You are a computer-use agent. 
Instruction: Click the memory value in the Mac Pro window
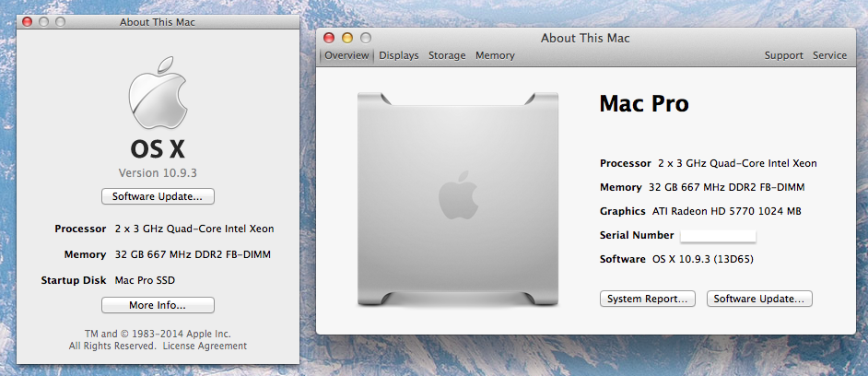pyautogui.click(x=726, y=188)
